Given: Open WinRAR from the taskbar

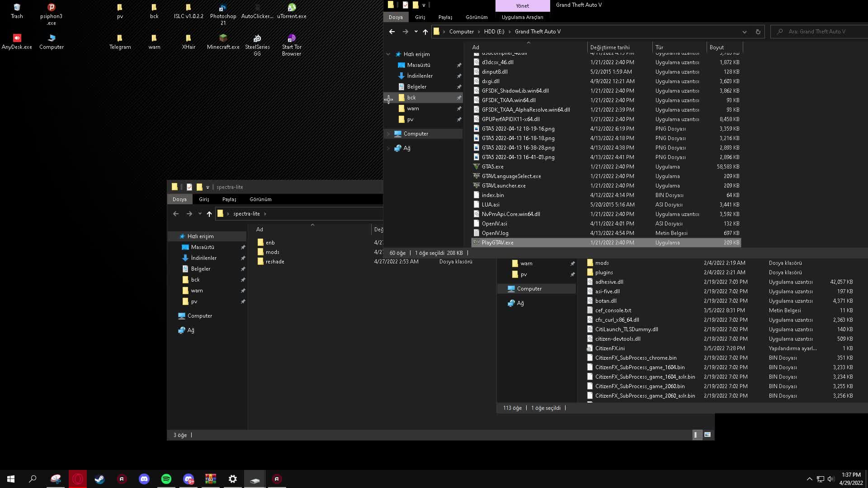Looking at the screenshot, I should coord(211,479).
